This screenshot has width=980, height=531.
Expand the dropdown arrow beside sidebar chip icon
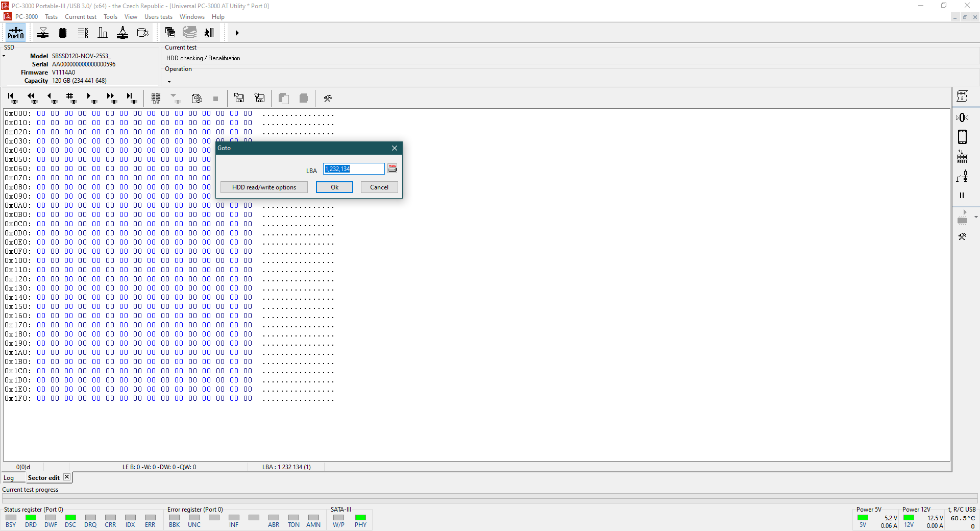(x=976, y=217)
